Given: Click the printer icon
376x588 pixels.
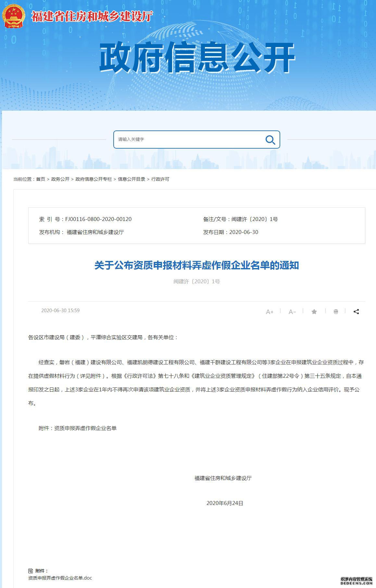Looking at the screenshot, I should 336,312.
